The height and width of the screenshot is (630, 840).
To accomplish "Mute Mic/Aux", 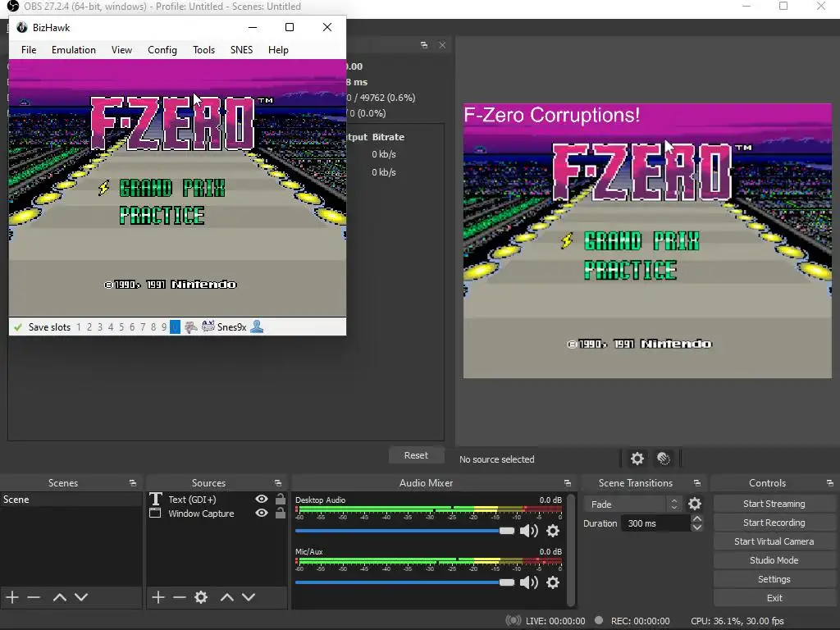I will click(529, 582).
